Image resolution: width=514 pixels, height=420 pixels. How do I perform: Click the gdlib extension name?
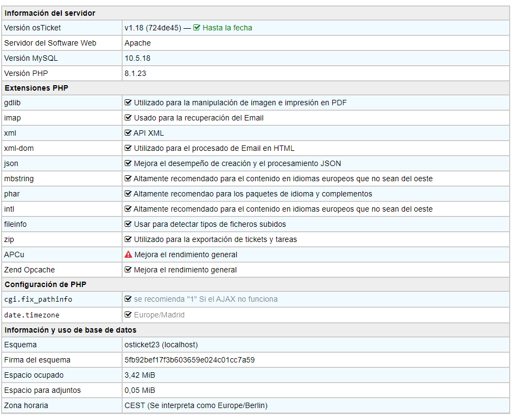[x=12, y=103]
